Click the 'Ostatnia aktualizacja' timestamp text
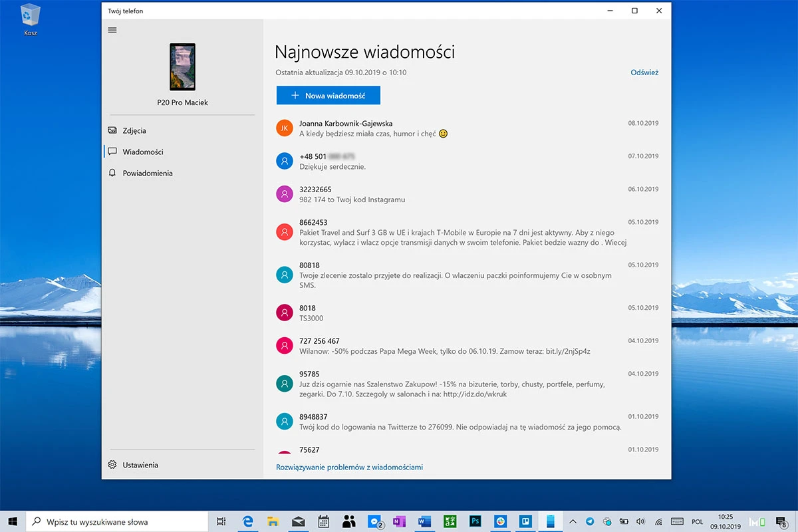 (341, 72)
